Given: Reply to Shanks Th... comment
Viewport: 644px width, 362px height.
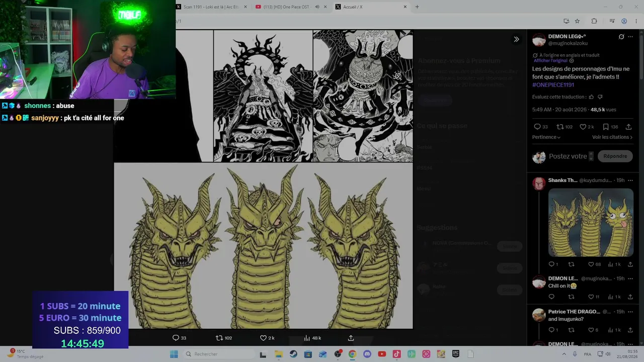Looking at the screenshot, I should (x=553, y=264).
